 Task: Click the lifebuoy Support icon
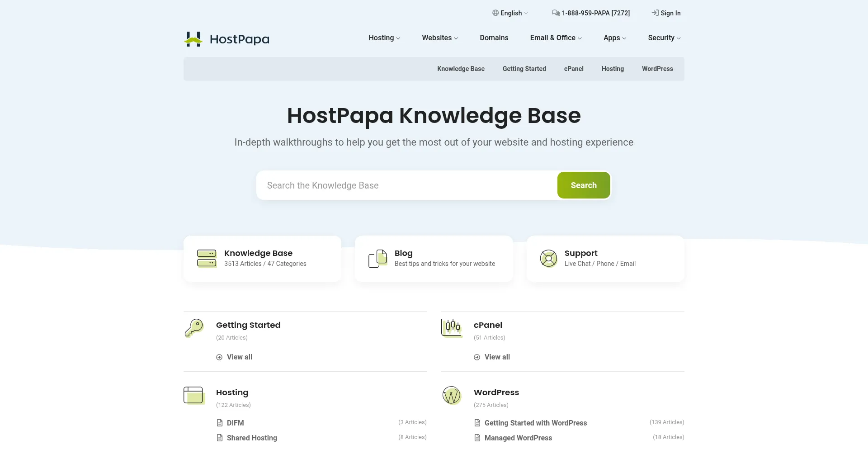coord(548,258)
